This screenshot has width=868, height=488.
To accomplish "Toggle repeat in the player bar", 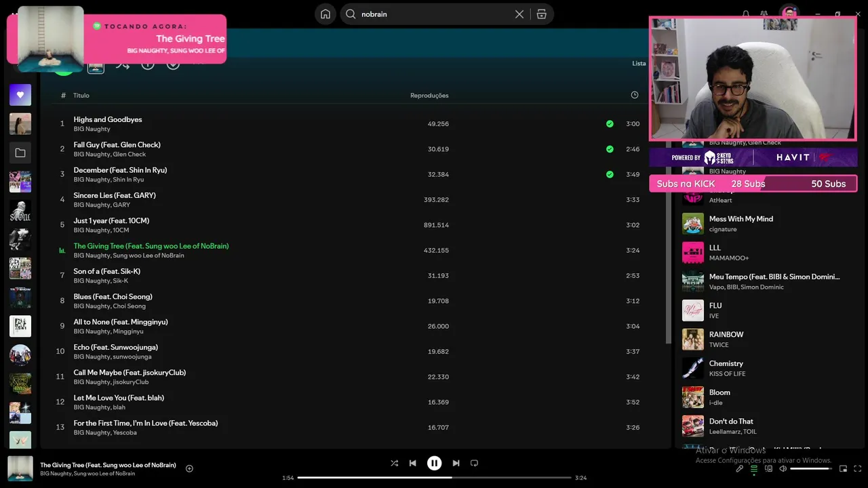I will pos(475,464).
